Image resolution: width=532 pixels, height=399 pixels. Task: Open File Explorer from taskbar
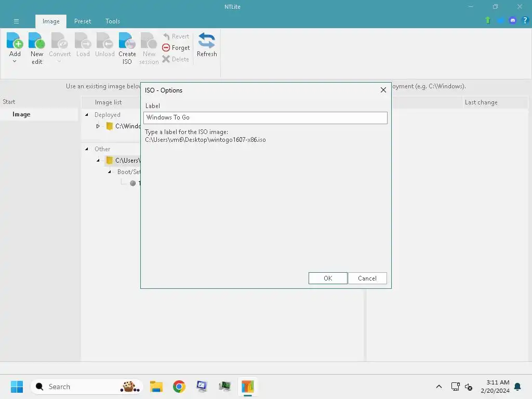156,387
